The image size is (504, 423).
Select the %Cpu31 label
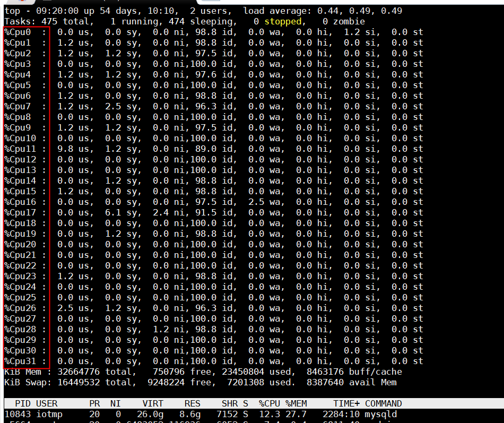(x=20, y=361)
